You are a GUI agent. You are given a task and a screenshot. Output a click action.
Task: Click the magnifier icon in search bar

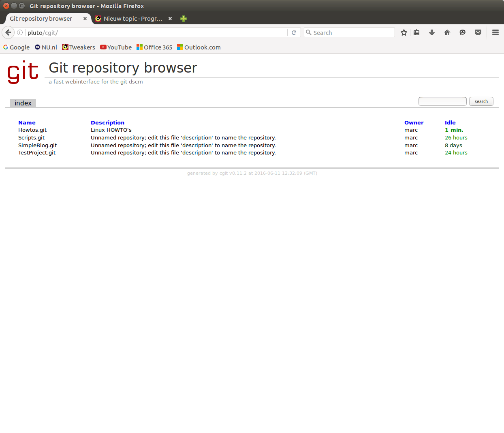309,32
